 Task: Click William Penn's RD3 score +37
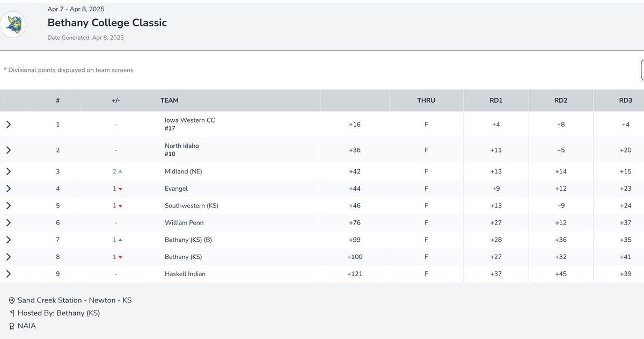tap(625, 222)
